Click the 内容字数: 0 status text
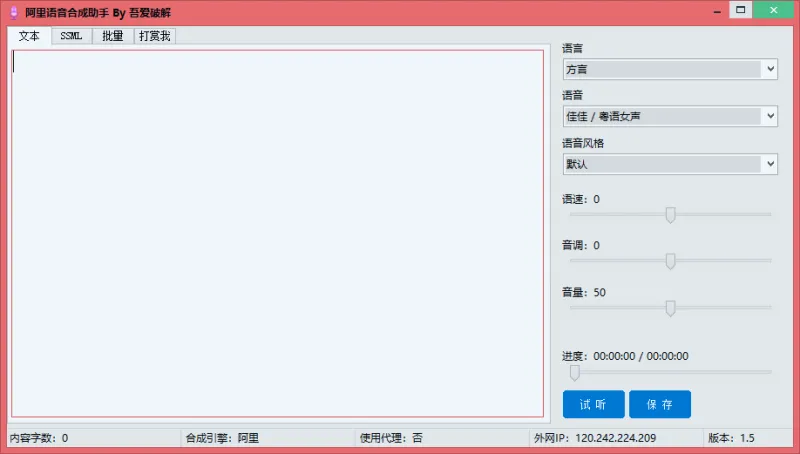The image size is (800, 454). (x=39, y=438)
